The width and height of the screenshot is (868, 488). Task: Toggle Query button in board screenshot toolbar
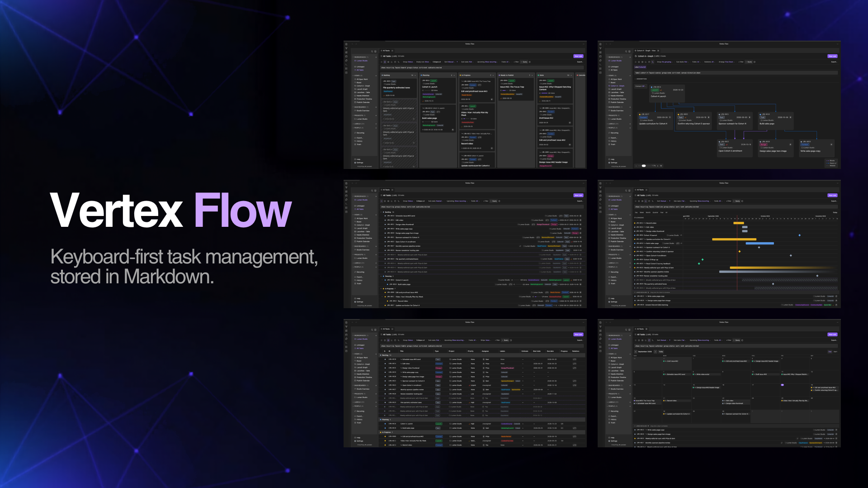524,62
